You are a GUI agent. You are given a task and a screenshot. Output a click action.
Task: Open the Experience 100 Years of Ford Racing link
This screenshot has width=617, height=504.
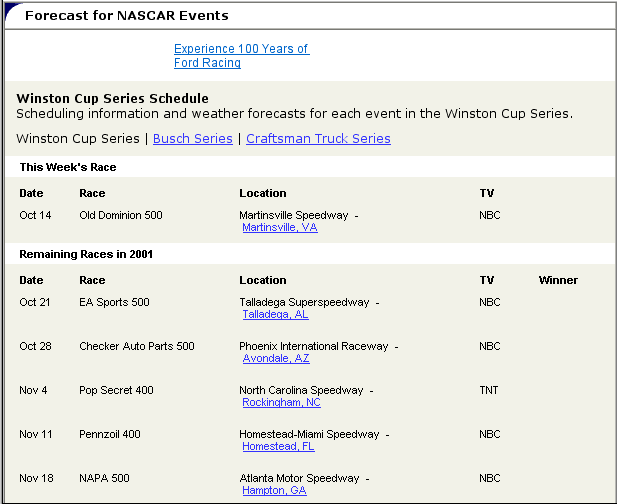[242, 55]
